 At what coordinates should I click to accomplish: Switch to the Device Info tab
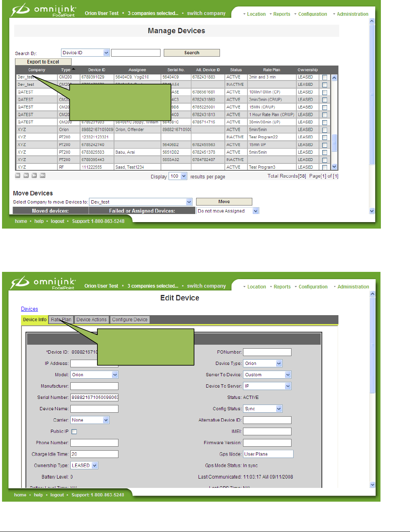[35, 320]
